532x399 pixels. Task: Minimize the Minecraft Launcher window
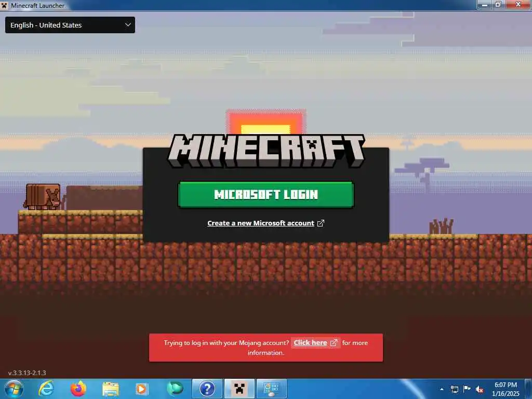pos(485,4)
